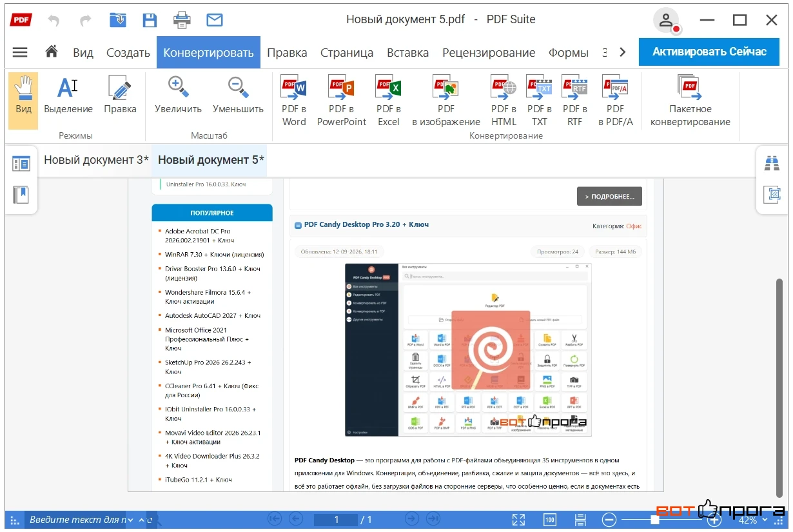This screenshot has width=793, height=532.
Task: Open the binoculars search panel
Action: point(772,163)
